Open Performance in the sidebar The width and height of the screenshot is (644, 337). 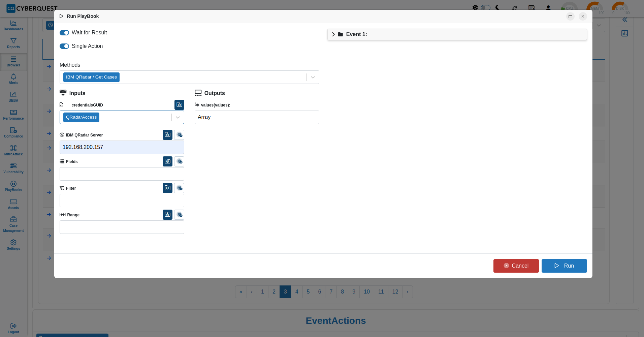point(13,115)
